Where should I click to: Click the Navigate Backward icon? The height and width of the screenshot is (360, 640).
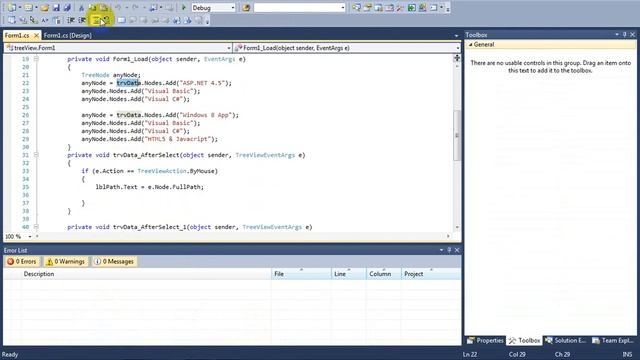point(153,8)
